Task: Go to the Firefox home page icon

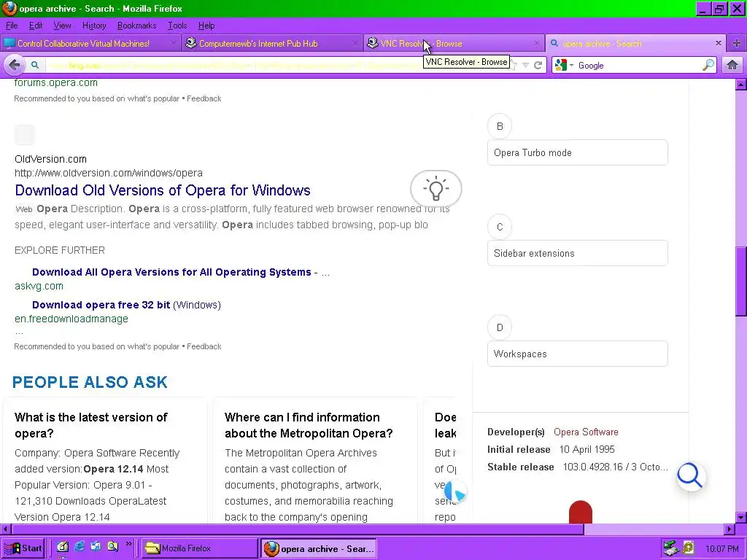Action: [732, 65]
